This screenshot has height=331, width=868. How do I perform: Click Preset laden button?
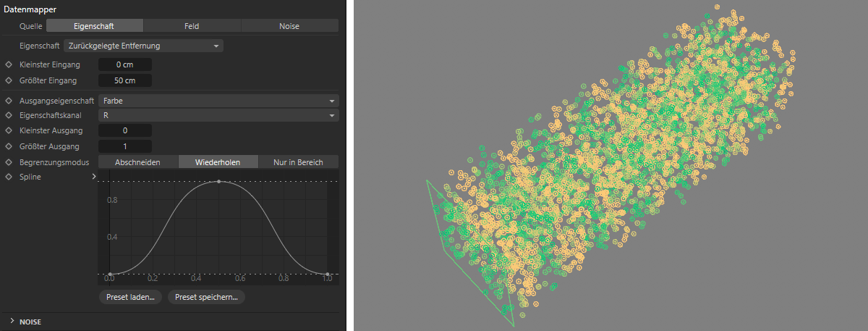pos(131,297)
